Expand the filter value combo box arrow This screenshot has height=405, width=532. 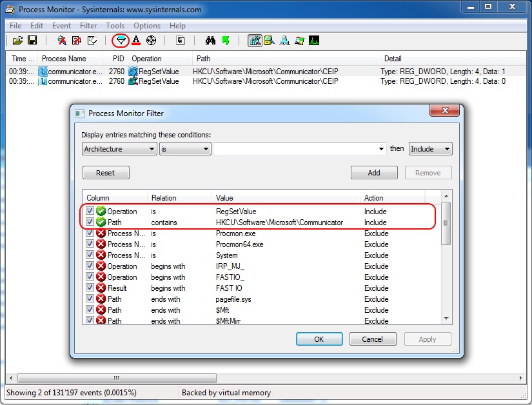(381, 149)
